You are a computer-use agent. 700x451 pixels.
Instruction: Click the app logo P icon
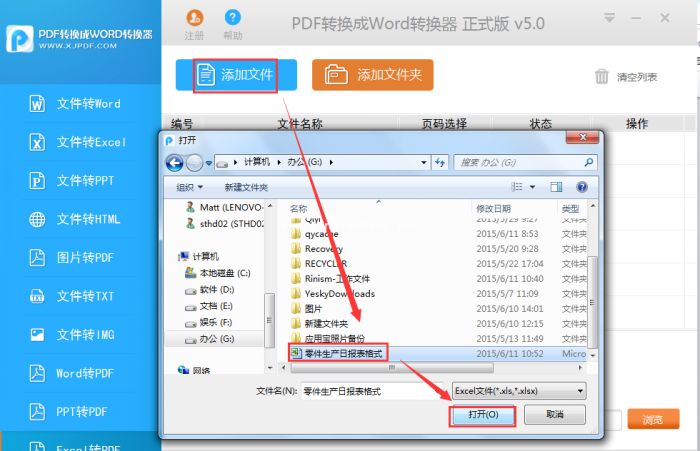click(20, 38)
